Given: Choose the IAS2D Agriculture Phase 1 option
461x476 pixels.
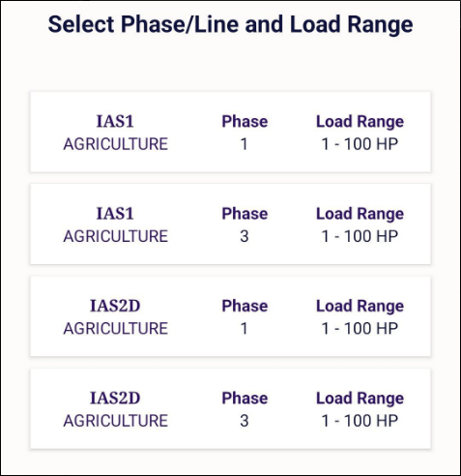Looking at the screenshot, I should [230, 316].
